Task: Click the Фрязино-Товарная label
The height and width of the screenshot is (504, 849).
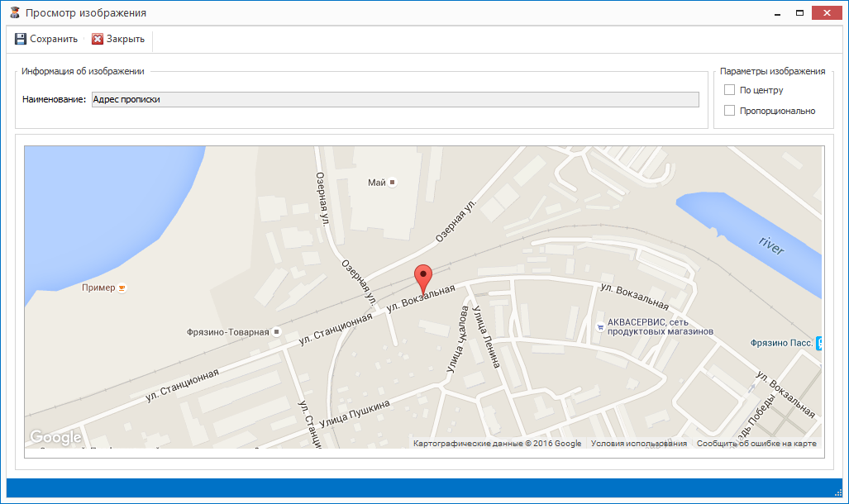Action: point(227,332)
